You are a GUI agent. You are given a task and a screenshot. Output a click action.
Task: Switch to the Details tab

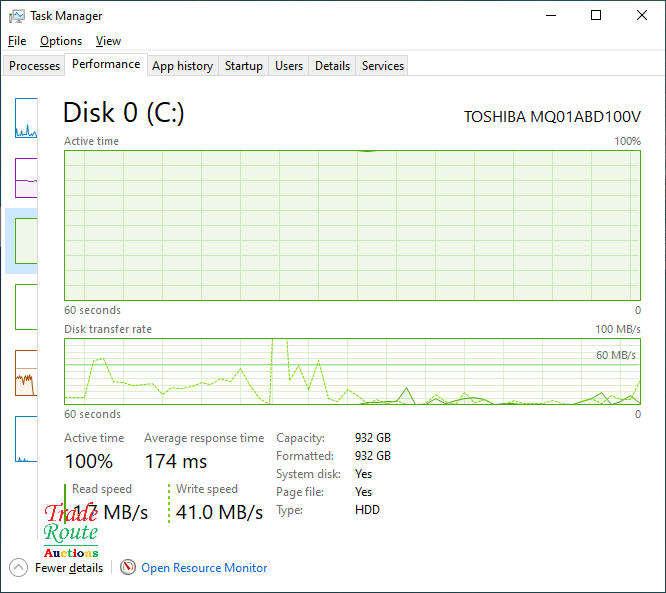(332, 66)
